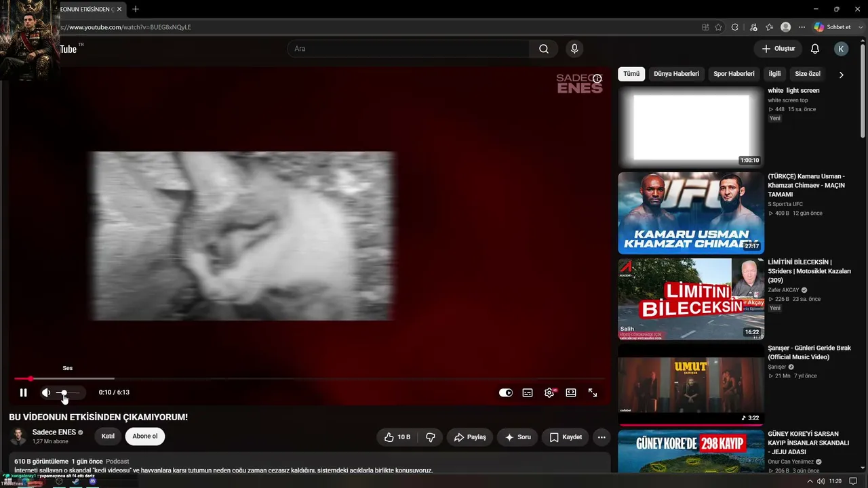
Task: Show more filter chips with right arrow
Action: coord(841,75)
